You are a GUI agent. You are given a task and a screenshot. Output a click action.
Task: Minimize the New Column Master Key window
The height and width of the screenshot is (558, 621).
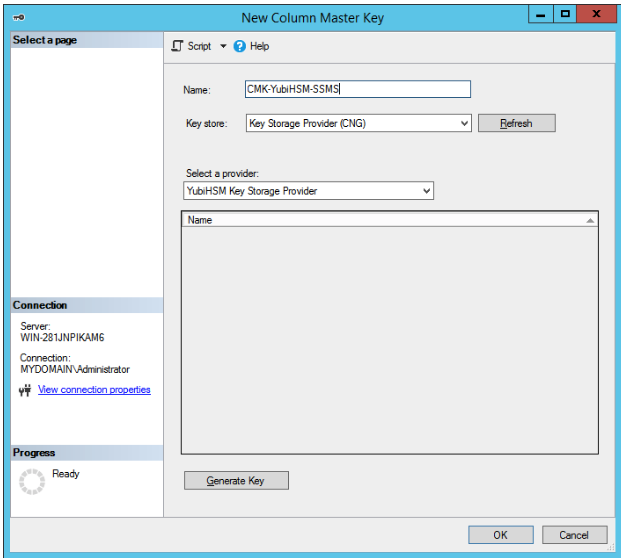(x=541, y=15)
